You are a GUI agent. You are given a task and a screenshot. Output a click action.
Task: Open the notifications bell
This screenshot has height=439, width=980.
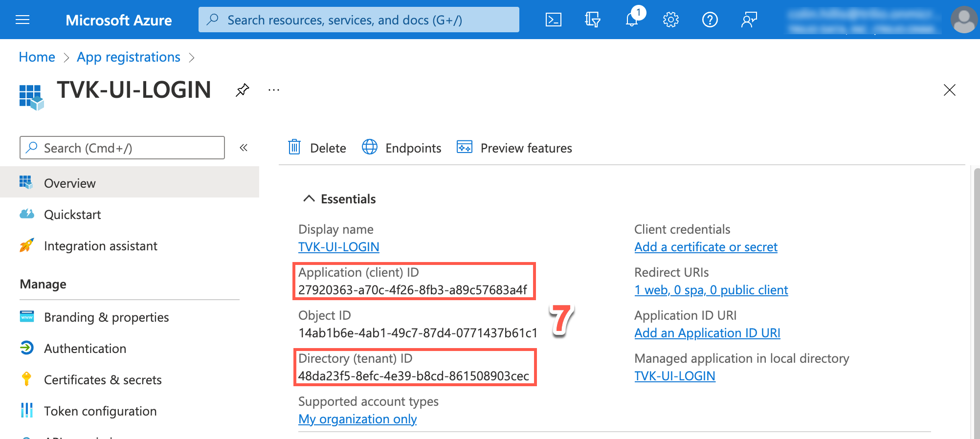[x=632, y=20]
